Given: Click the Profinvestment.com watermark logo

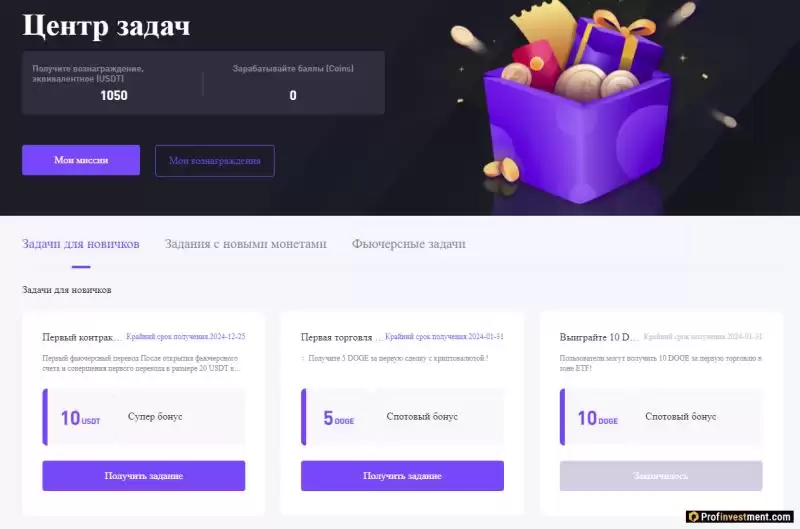Looking at the screenshot, I should pos(739,517).
